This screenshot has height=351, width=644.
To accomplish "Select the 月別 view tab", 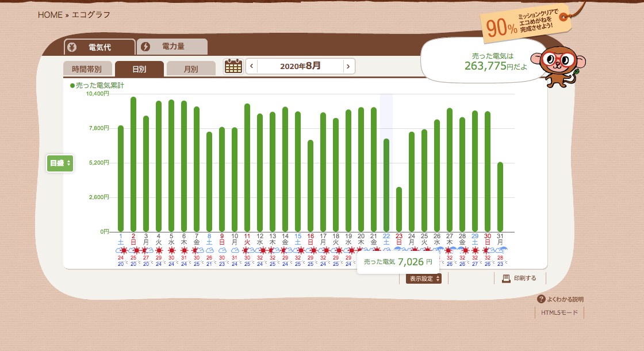I will (191, 69).
